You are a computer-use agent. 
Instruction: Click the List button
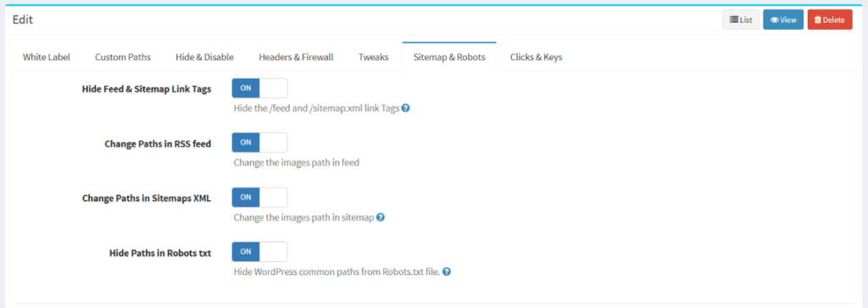741,20
